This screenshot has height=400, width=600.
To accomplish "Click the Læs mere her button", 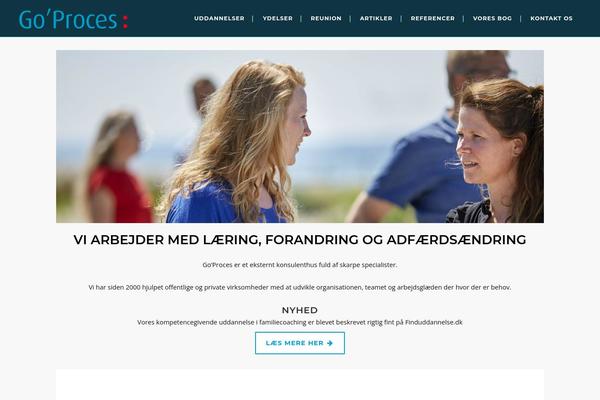I will [x=300, y=343].
